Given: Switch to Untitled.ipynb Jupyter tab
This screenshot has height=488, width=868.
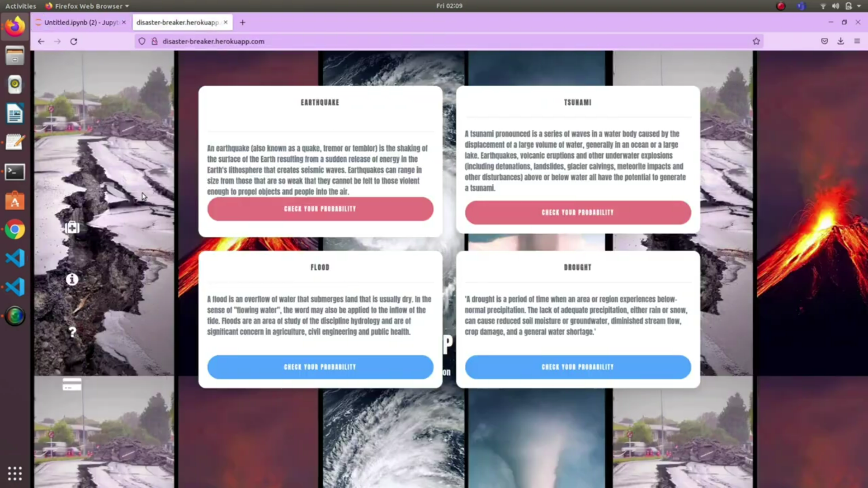Looking at the screenshot, I should point(80,22).
